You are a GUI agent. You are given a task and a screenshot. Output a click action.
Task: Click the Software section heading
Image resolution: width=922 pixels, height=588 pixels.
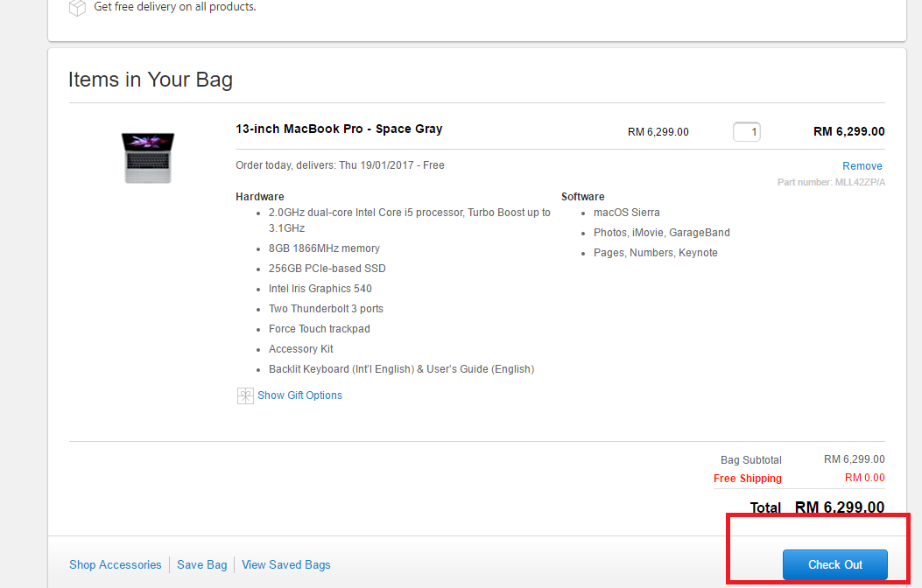pyautogui.click(x=583, y=197)
